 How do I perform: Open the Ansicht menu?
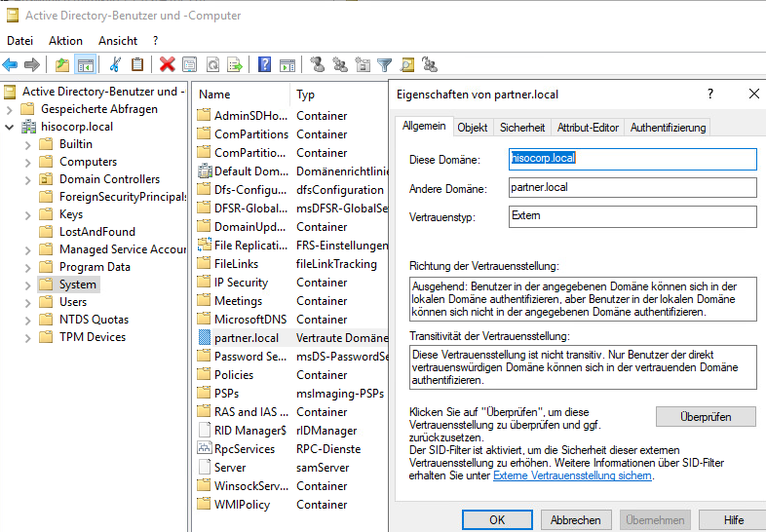coord(118,41)
